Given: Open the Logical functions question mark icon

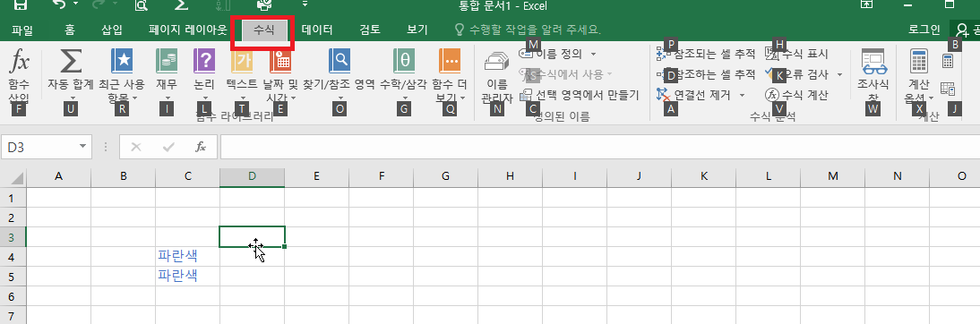Looking at the screenshot, I should click(204, 61).
